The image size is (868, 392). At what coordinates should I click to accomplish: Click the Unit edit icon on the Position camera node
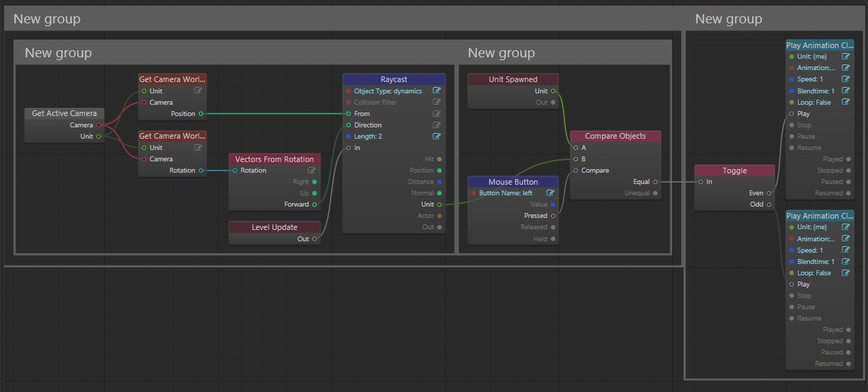(199, 91)
